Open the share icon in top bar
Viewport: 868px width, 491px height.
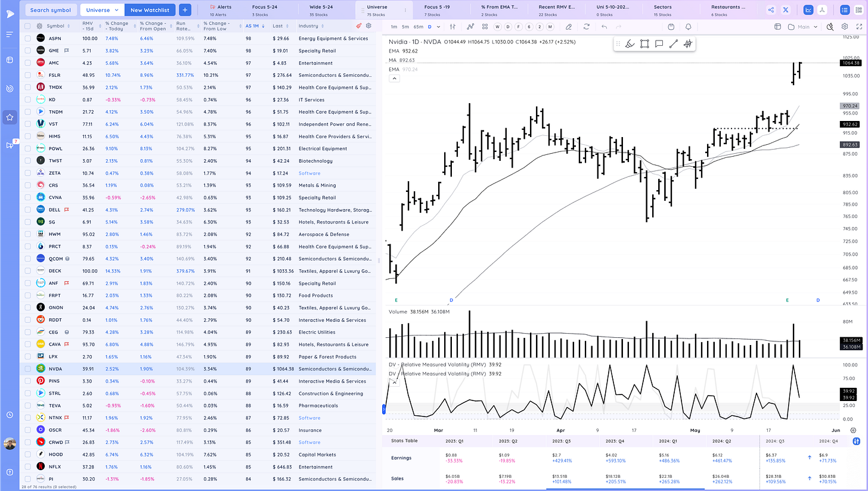tap(771, 10)
